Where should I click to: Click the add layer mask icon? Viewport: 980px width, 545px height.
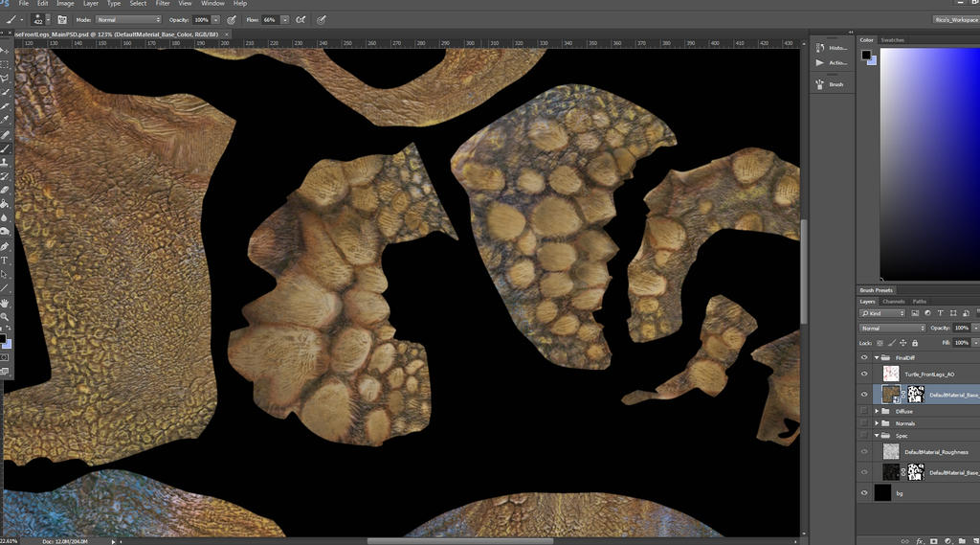tap(934, 541)
